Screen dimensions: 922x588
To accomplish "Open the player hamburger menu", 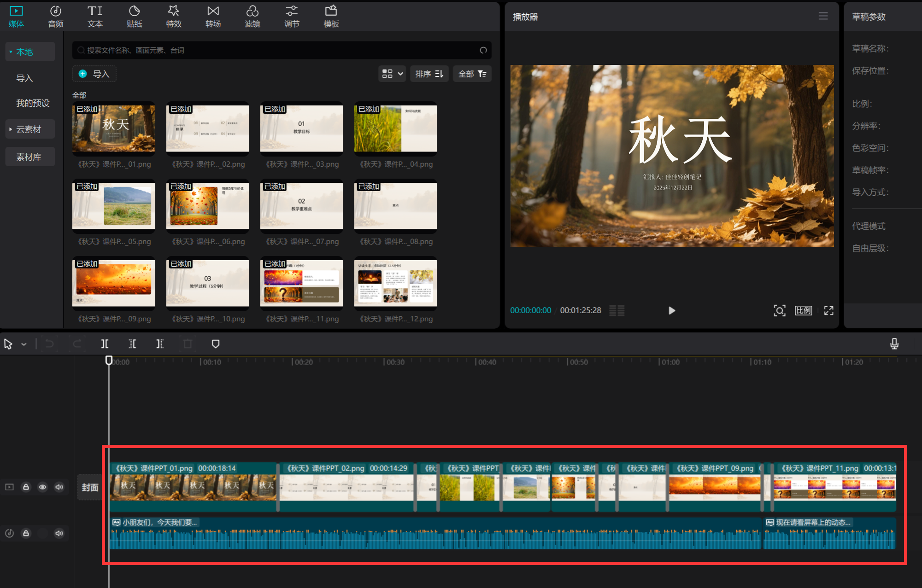I will coord(823,17).
